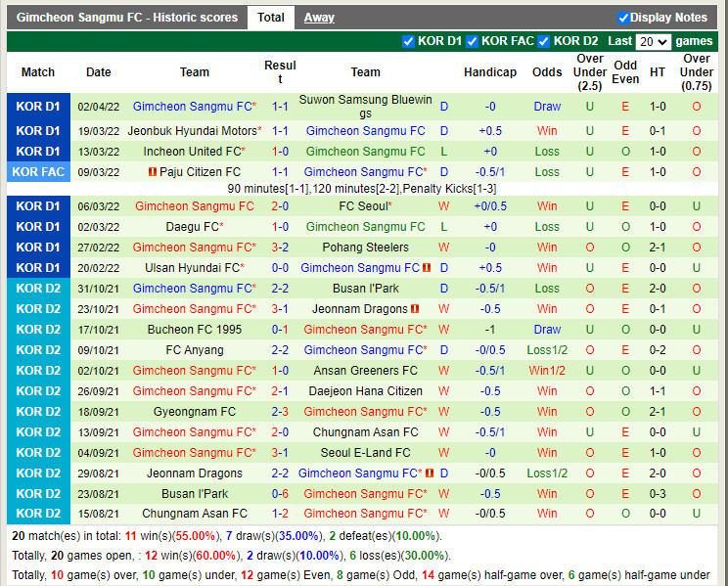Click the Over Under (2.5) header

[x=590, y=72]
